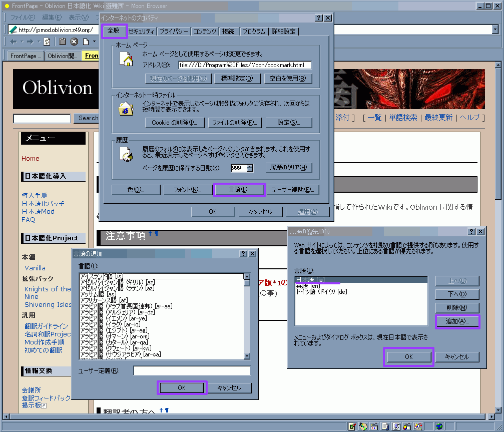
Task: Click the globe icon in status bar
Action: (x=439, y=426)
